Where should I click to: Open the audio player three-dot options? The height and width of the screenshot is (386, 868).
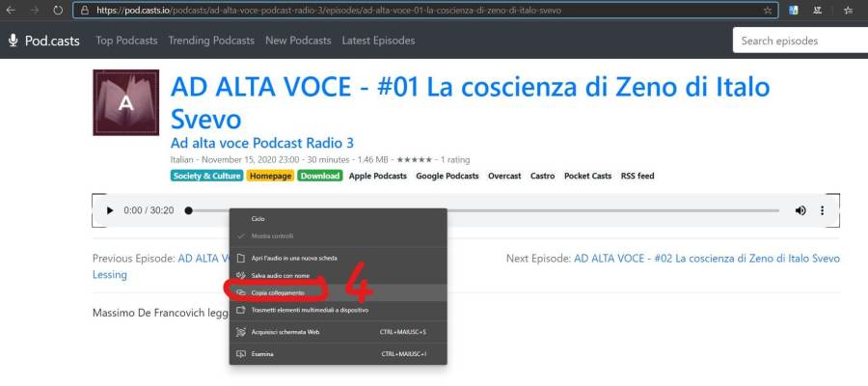click(x=822, y=210)
